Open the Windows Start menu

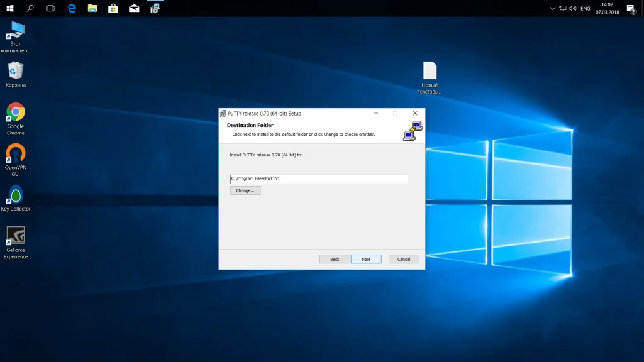click(10, 8)
